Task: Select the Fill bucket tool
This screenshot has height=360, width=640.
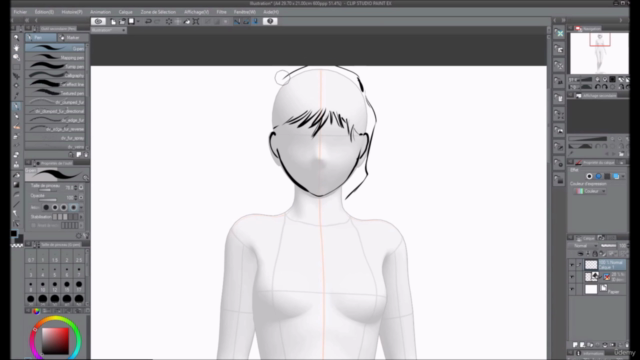Action: tap(16, 176)
